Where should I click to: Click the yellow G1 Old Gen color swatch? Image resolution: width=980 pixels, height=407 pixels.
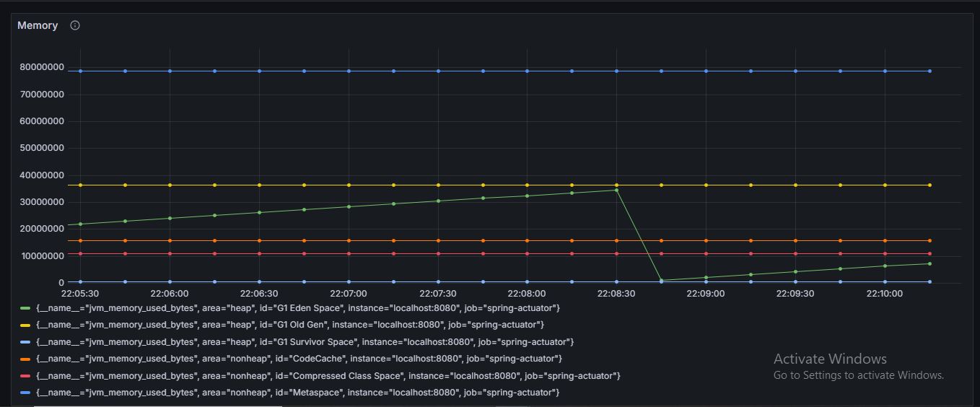pyautogui.click(x=25, y=325)
